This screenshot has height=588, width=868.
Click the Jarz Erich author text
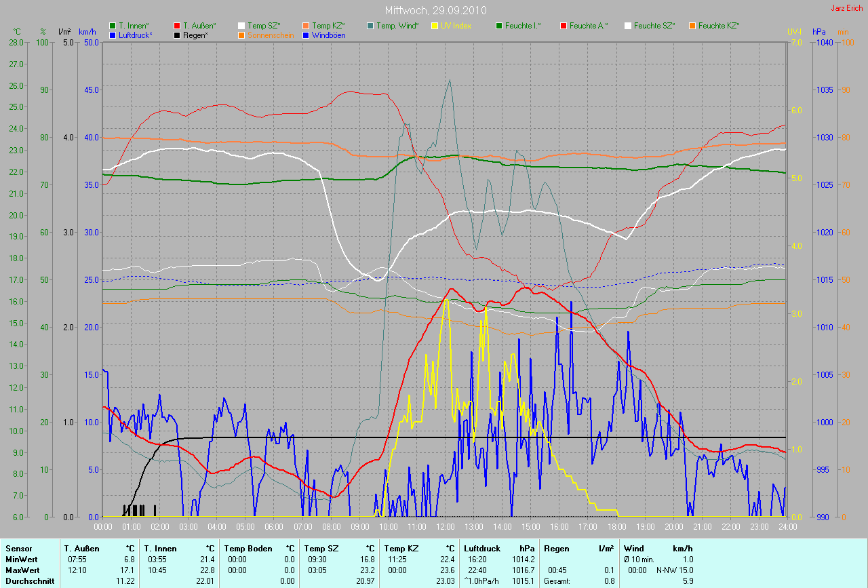pyautogui.click(x=848, y=8)
